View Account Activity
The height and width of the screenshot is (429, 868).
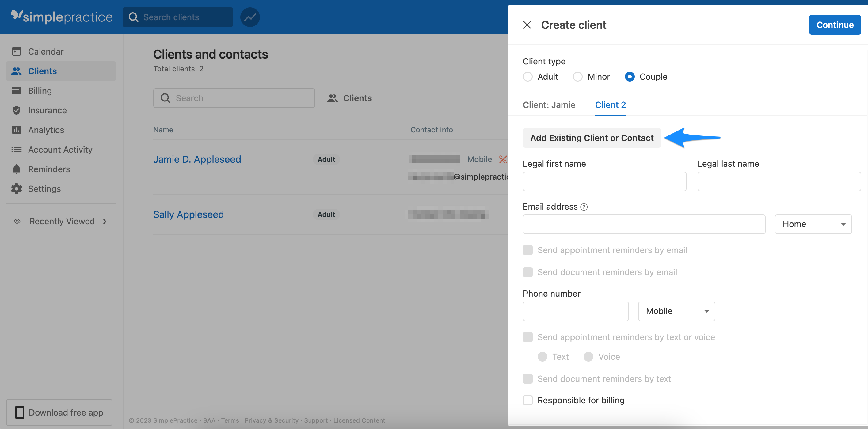[60, 149]
